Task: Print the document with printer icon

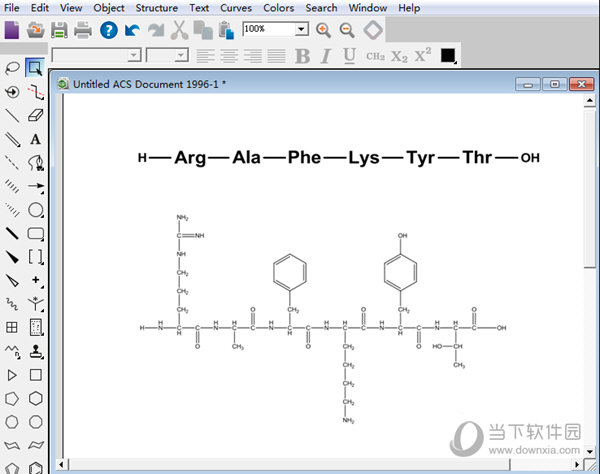Action: (x=83, y=30)
